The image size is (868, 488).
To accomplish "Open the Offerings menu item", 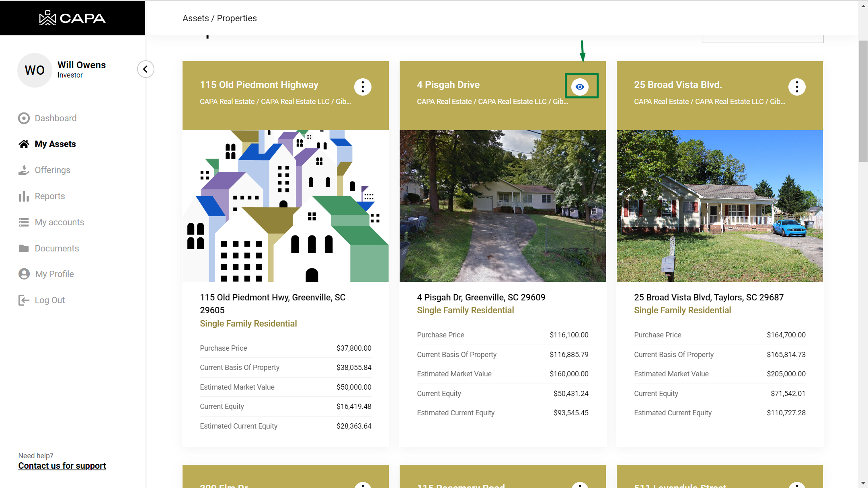I will click(52, 170).
